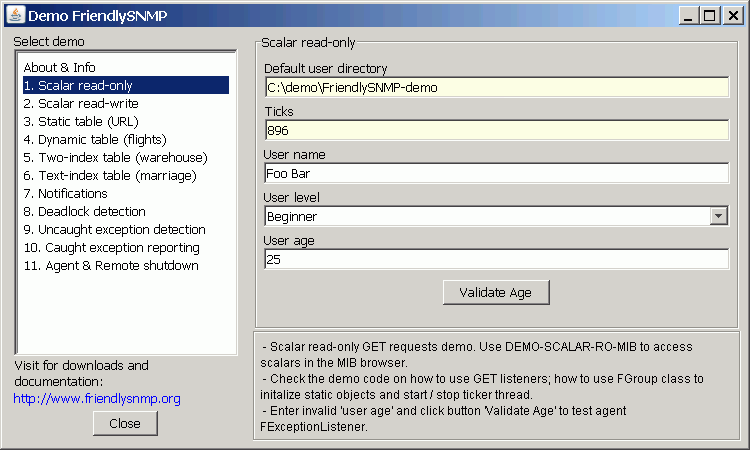Click into the User age field

pyautogui.click(x=496, y=259)
